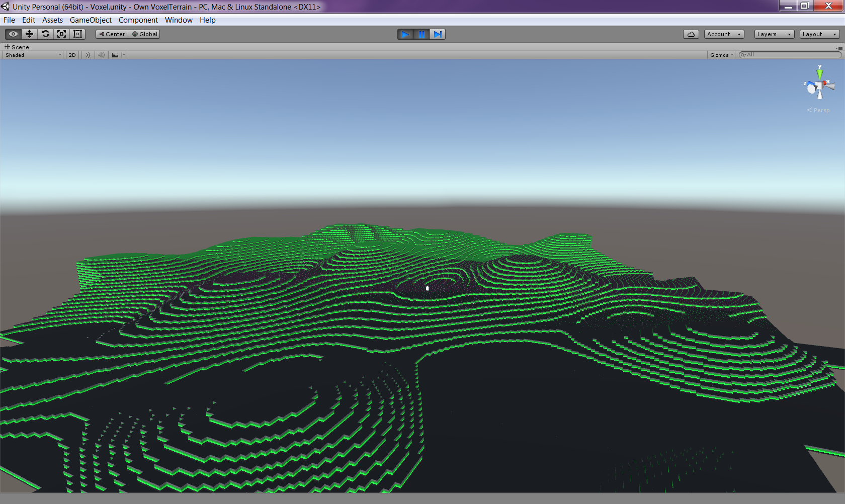Open the File menu
The height and width of the screenshot is (504, 845).
pos(9,20)
